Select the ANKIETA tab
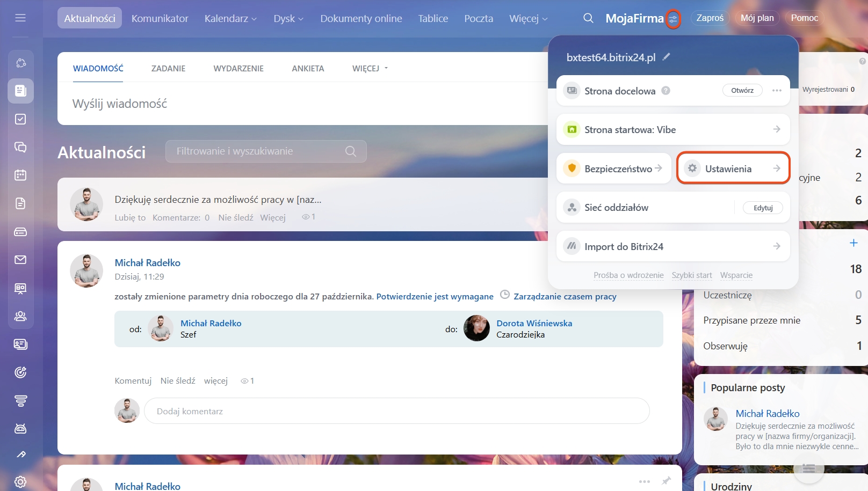 [308, 69]
